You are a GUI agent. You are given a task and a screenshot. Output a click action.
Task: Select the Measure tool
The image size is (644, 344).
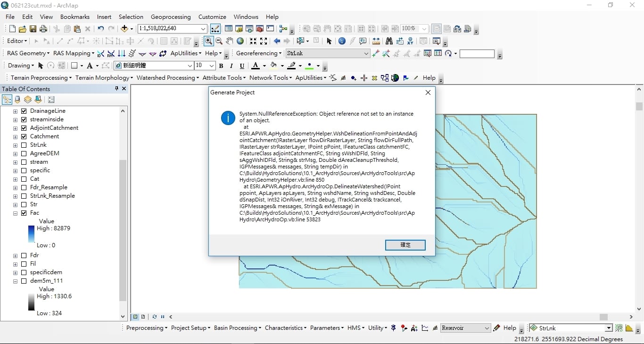click(376, 41)
